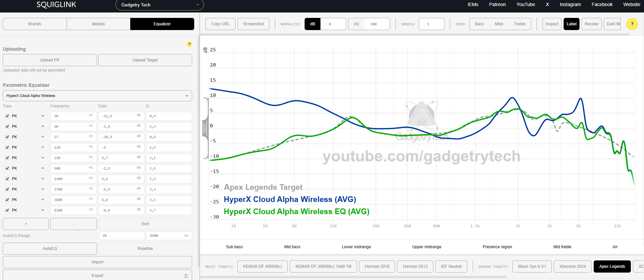
Task: Select the Harman 2018 target
Action: 377,266
